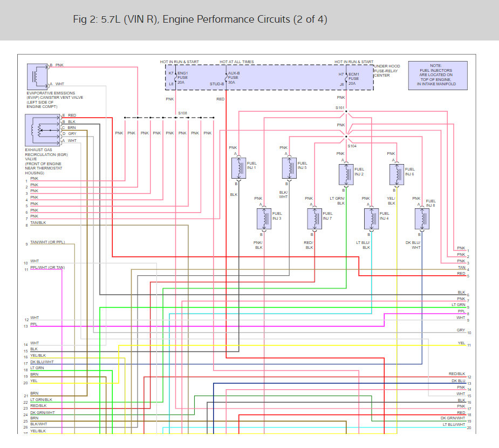Click the Fuel Injector 5 coil symbol
Image resolution: width=499 pixels, height=448 pixels.
click(289, 168)
